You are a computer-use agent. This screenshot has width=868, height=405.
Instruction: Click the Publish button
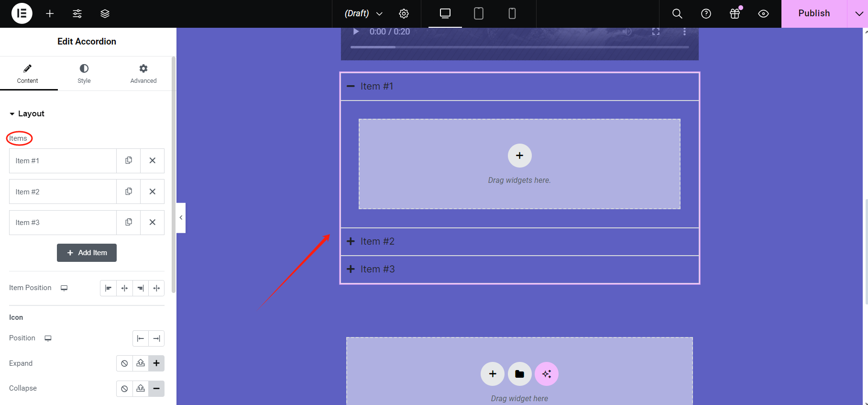click(x=814, y=13)
